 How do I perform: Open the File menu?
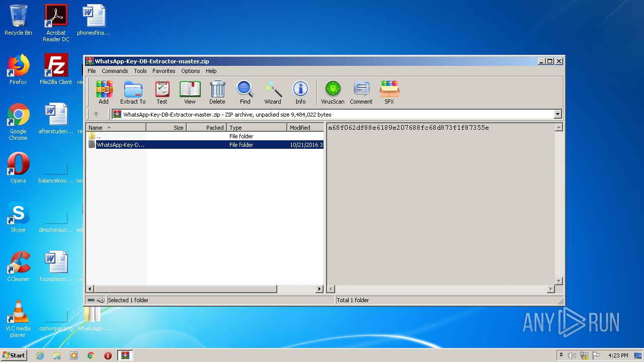coord(92,71)
